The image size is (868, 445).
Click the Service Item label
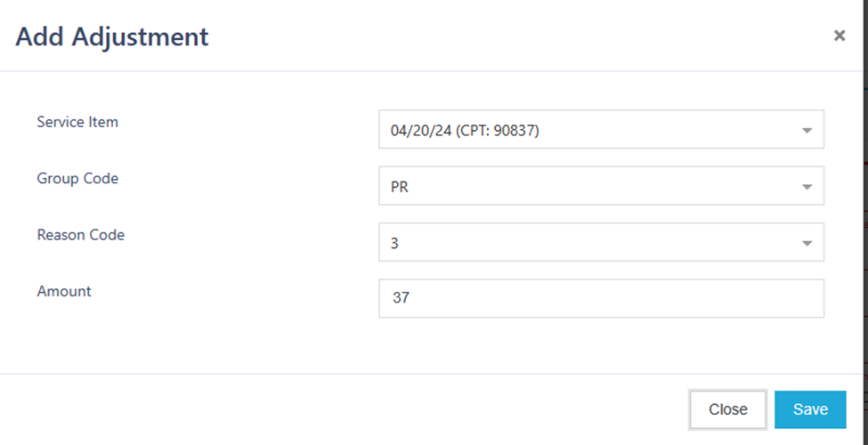pos(77,122)
